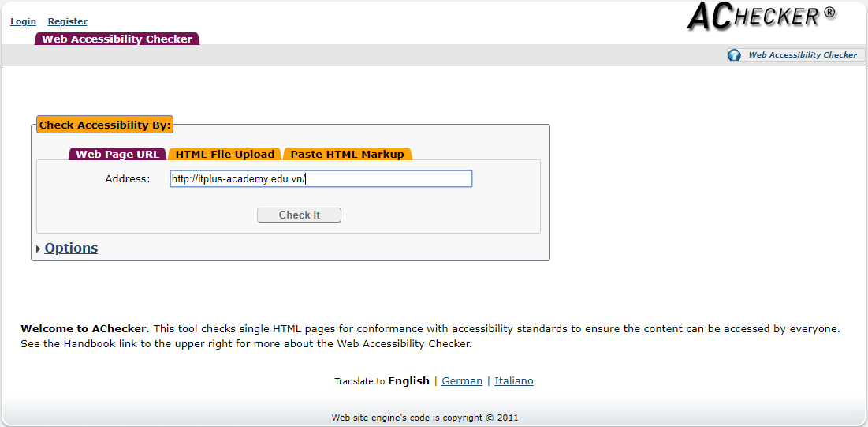Open the italic Web Accessibility Checker handbook link
The width and height of the screenshot is (868, 427).
[x=802, y=55]
